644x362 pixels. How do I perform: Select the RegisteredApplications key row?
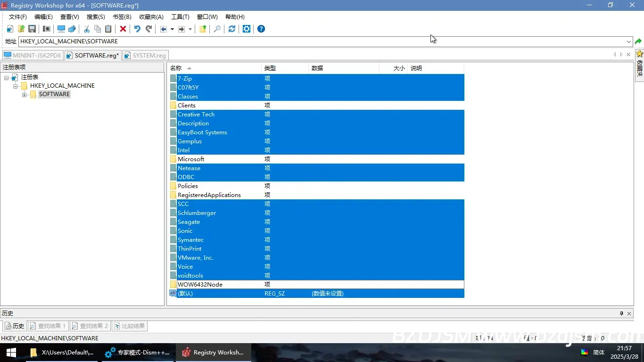pos(316,195)
